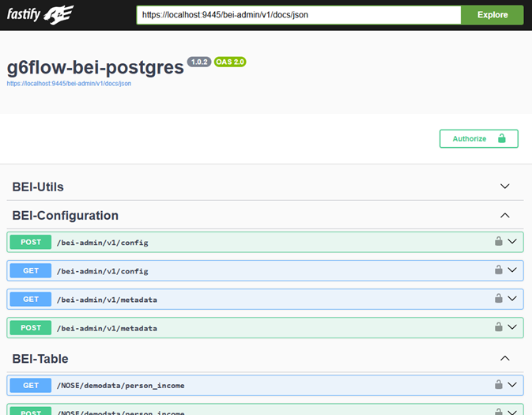Click the g6flow-bei-postgres title
The height and width of the screenshot is (415, 532).
point(96,67)
